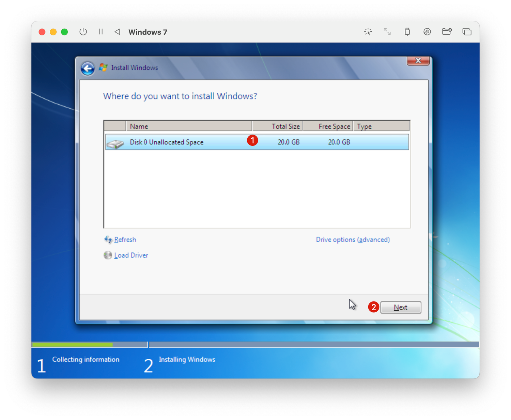Open Drive options (advanced)

(353, 239)
